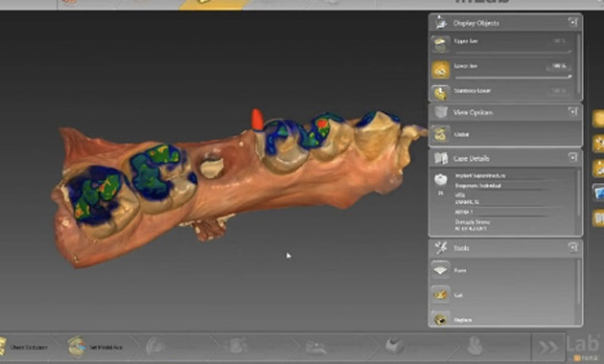This screenshot has width=604, height=364.
Task: Click the Case Details book header icon
Action: (441, 158)
